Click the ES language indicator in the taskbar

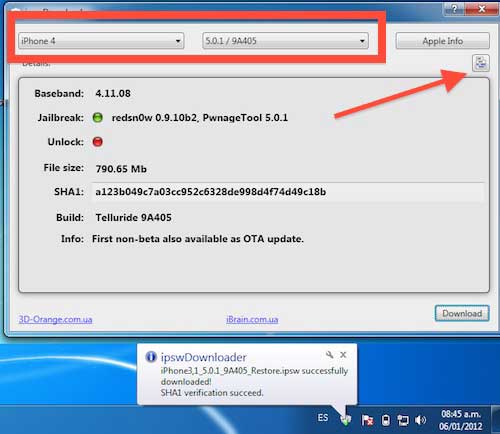click(323, 418)
